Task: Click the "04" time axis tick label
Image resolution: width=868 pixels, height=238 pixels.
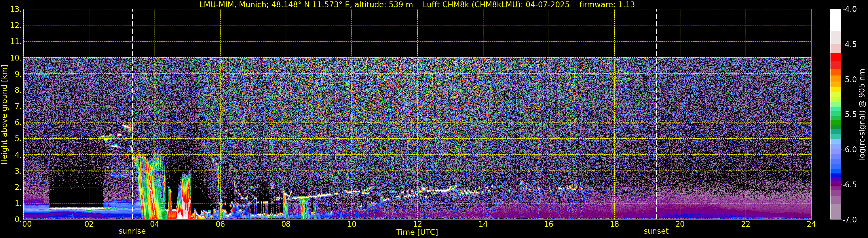Action: tap(155, 224)
